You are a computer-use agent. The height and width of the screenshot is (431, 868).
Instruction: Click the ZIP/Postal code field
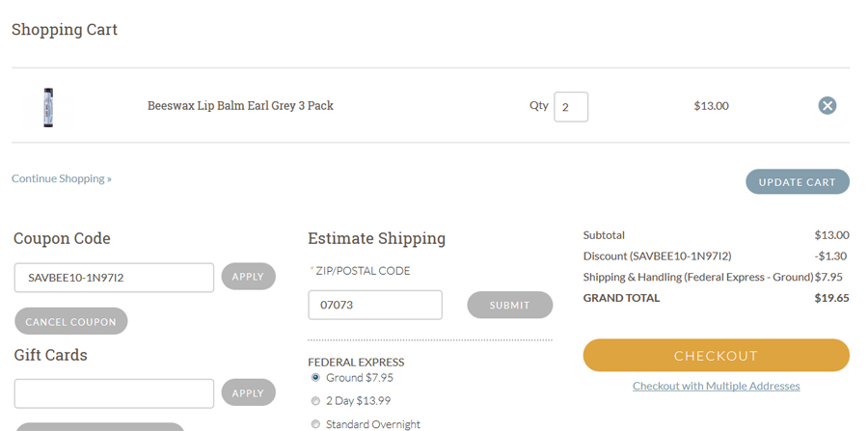[375, 305]
